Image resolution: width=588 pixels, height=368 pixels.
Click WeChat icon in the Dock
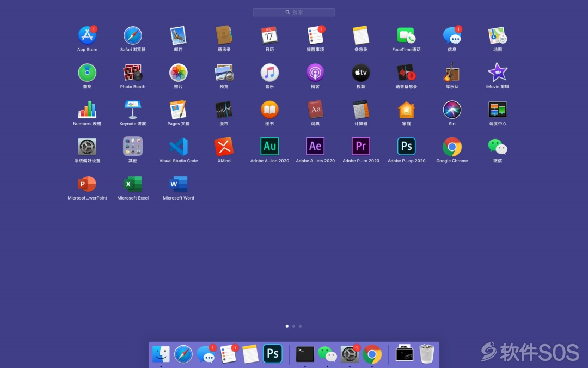pyautogui.click(x=327, y=354)
